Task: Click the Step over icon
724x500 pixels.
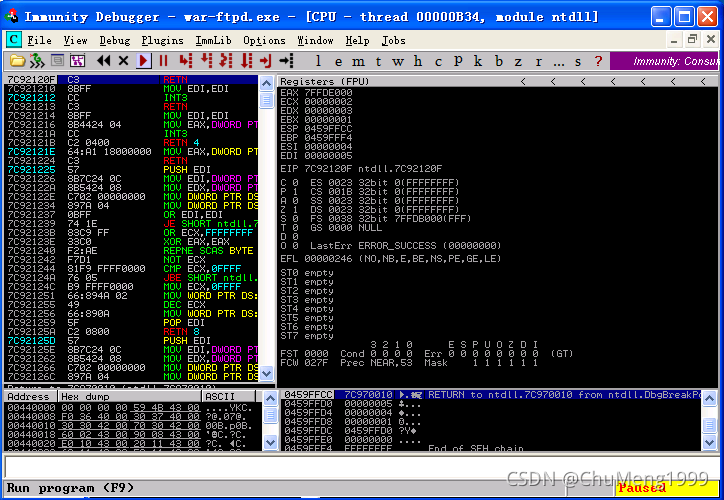Action: coord(206,60)
